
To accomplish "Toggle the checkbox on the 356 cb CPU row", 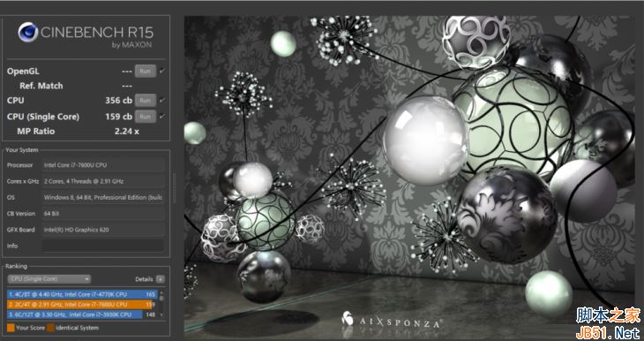I will click(162, 101).
